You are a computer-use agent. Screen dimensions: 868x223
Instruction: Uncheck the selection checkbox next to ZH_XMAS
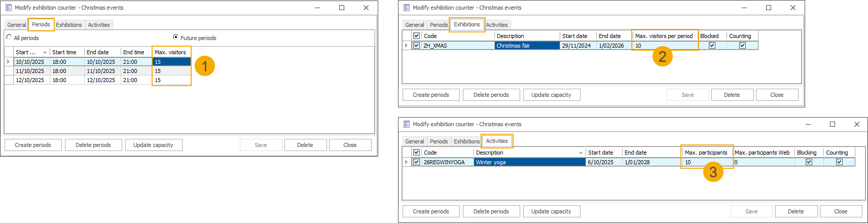click(416, 46)
